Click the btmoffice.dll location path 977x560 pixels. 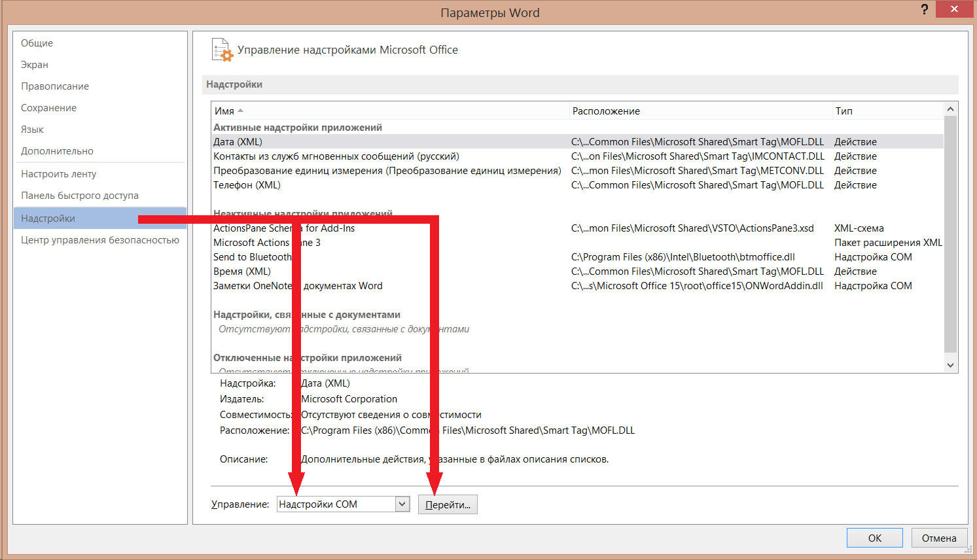(683, 257)
